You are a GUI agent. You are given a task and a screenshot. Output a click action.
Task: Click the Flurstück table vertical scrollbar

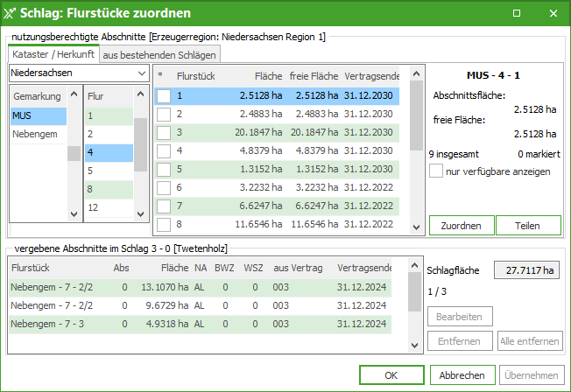(416, 157)
